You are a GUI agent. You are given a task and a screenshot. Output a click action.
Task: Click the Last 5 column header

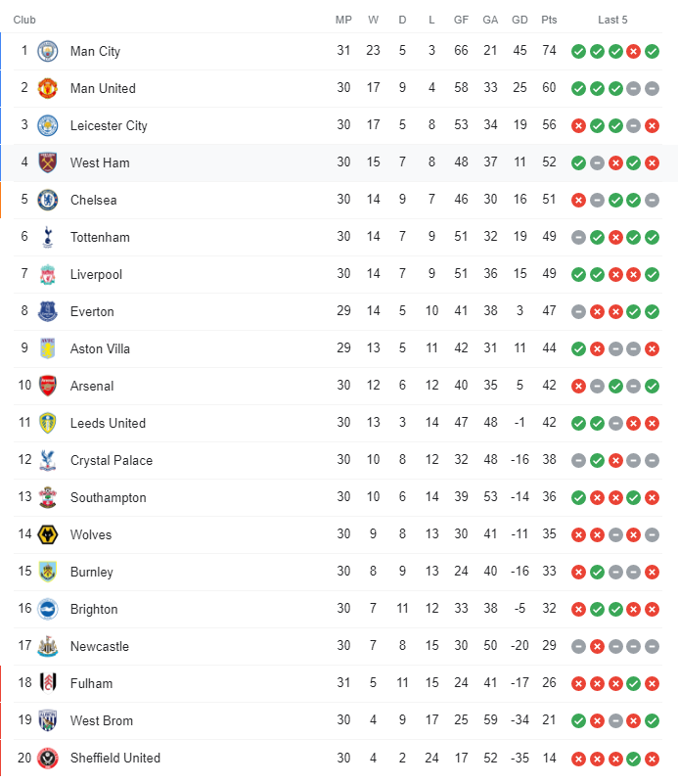(612, 20)
